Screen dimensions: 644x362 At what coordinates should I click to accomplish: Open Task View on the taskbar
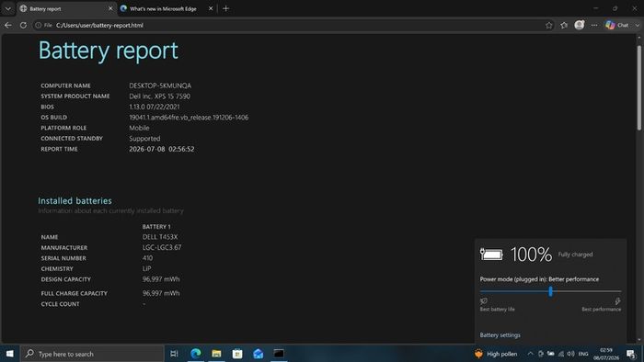[174, 354]
